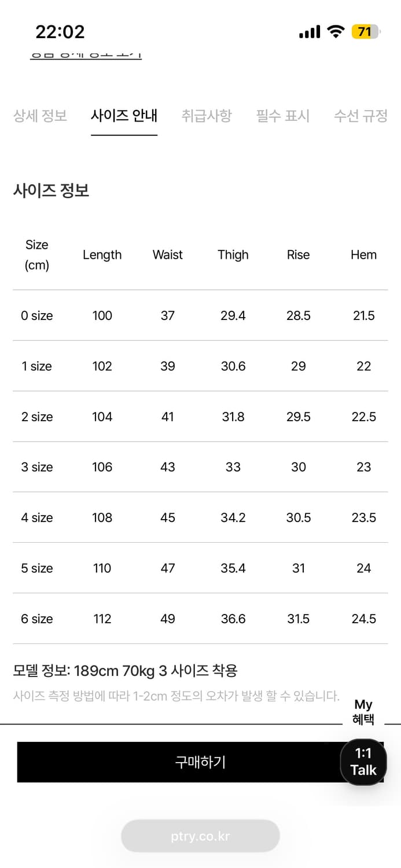
Task: Tap the Length column header
Action: (102, 255)
